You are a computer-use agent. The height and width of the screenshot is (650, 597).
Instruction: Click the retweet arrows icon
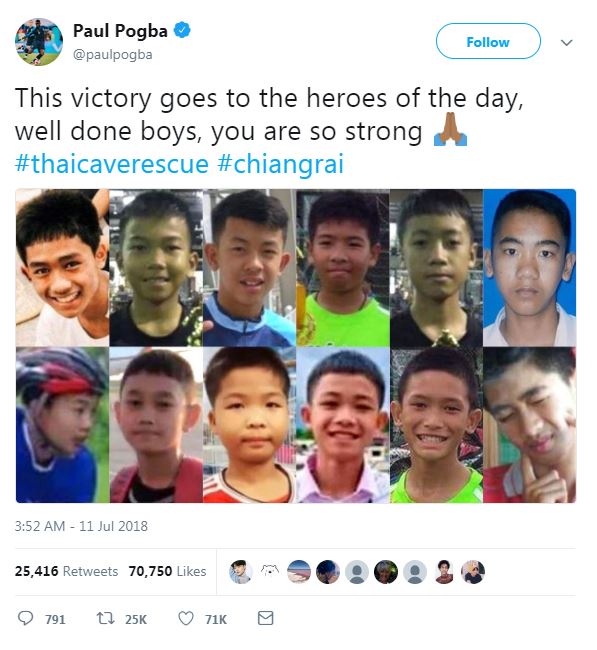pos(105,618)
